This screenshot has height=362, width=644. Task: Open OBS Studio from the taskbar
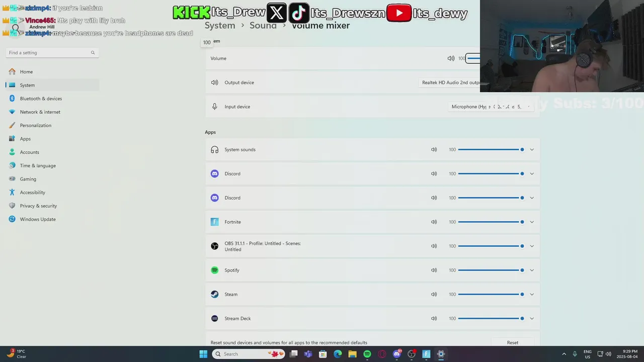click(412, 354)
